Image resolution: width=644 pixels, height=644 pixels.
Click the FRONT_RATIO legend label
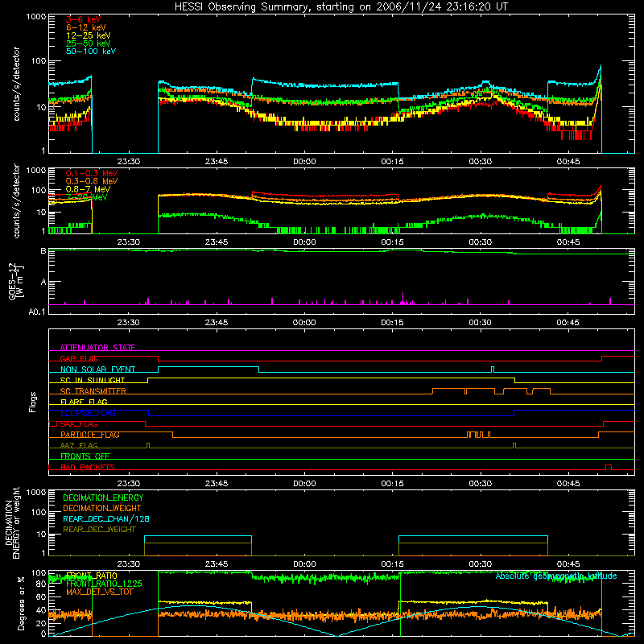point(92,576)
